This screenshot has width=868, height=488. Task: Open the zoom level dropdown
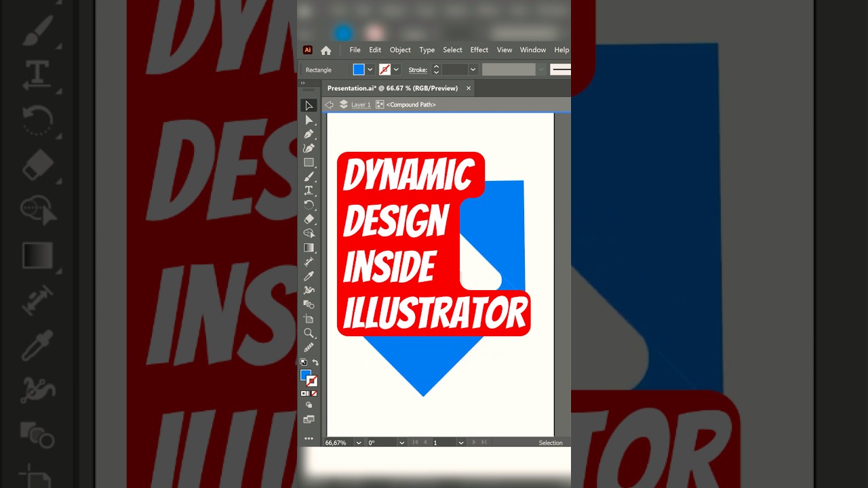click(359, 443)
